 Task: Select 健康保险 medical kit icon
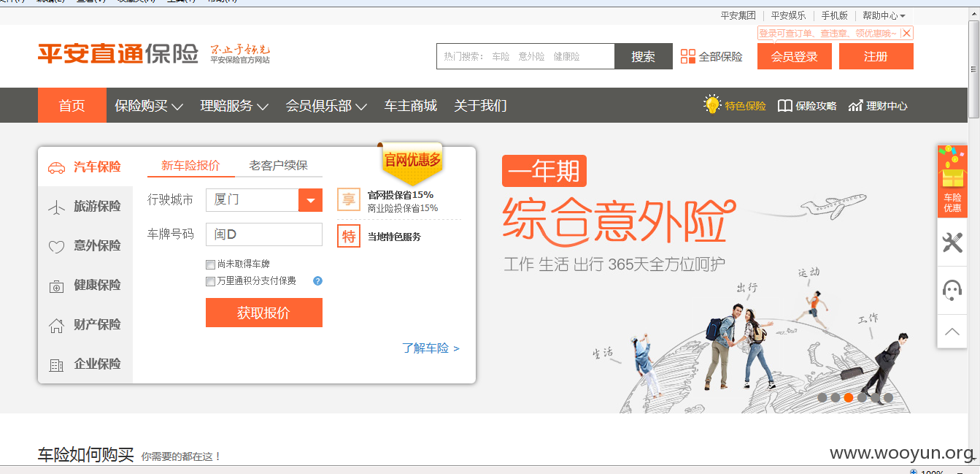click(x=56, y=286)
